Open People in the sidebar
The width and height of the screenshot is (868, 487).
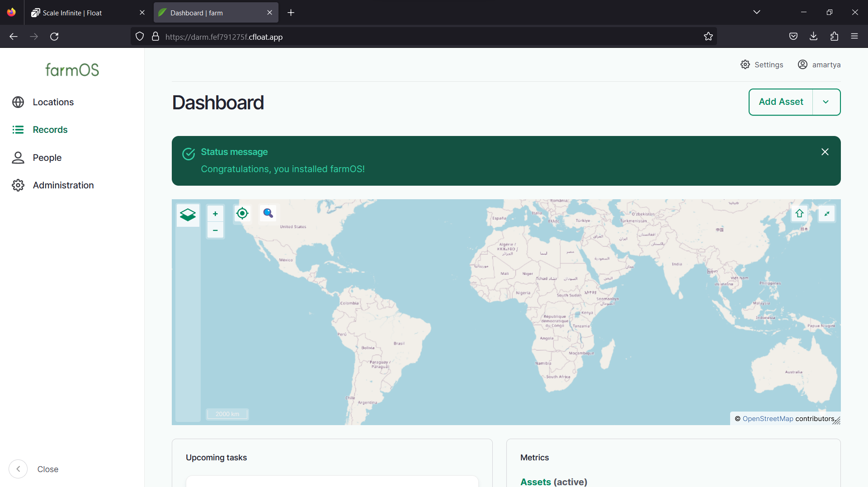pyautogui.click(x=47, y=158)
